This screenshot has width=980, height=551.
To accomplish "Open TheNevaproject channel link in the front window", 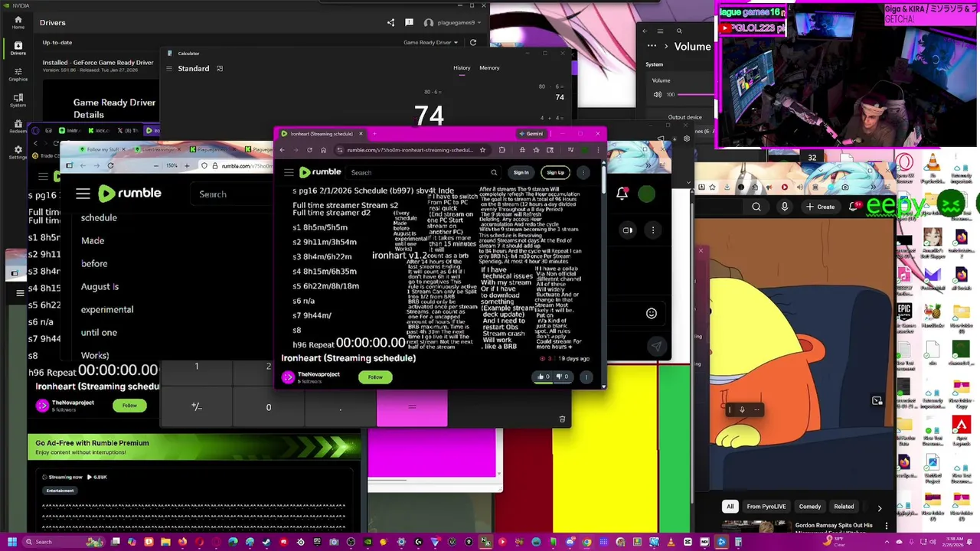I will tap(318, 374).
